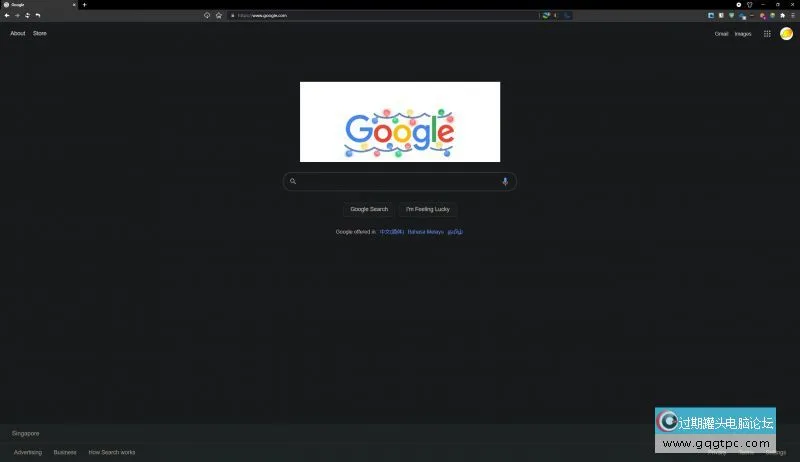Switch to the Google browser tab
Screen dimensions: 800x462
tap(39, 5)
